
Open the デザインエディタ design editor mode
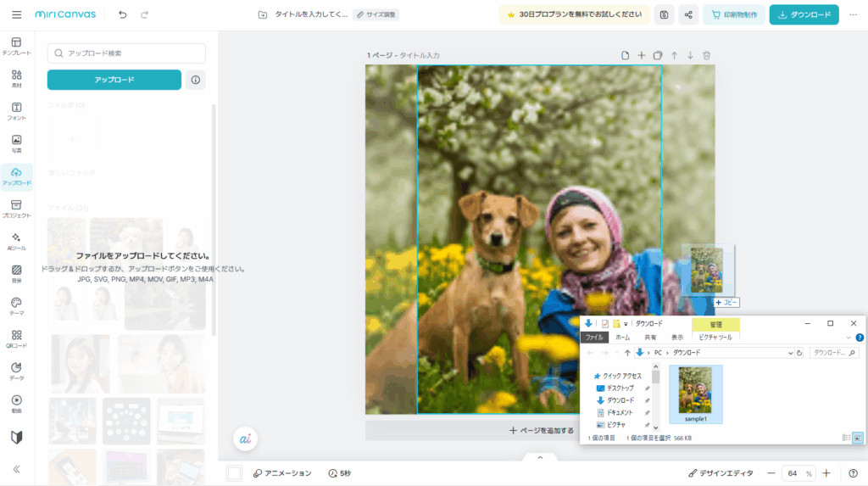click(x=721, y=473)
